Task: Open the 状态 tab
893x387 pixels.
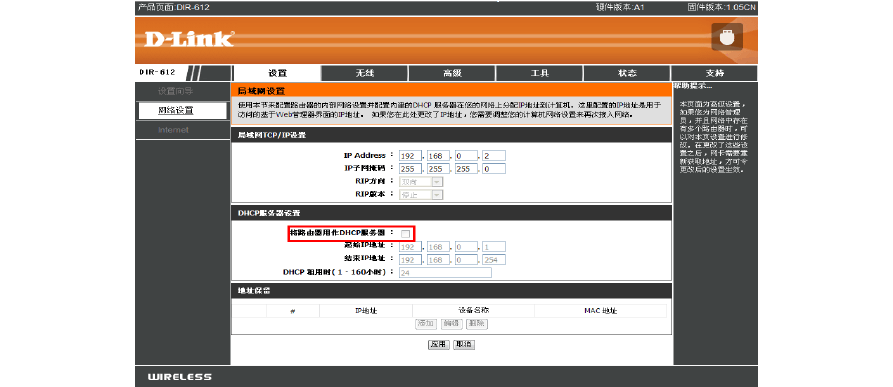Action: [627, 73]
